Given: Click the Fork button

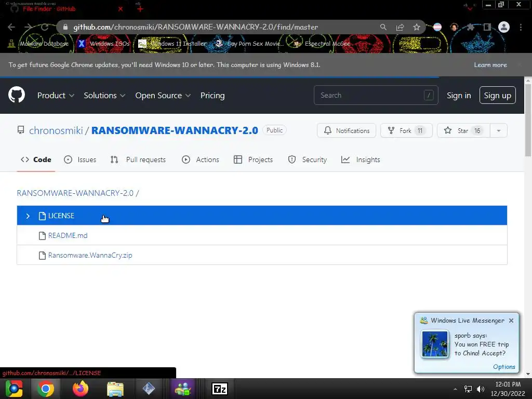Looking at the screenshot, I should 406,130.
